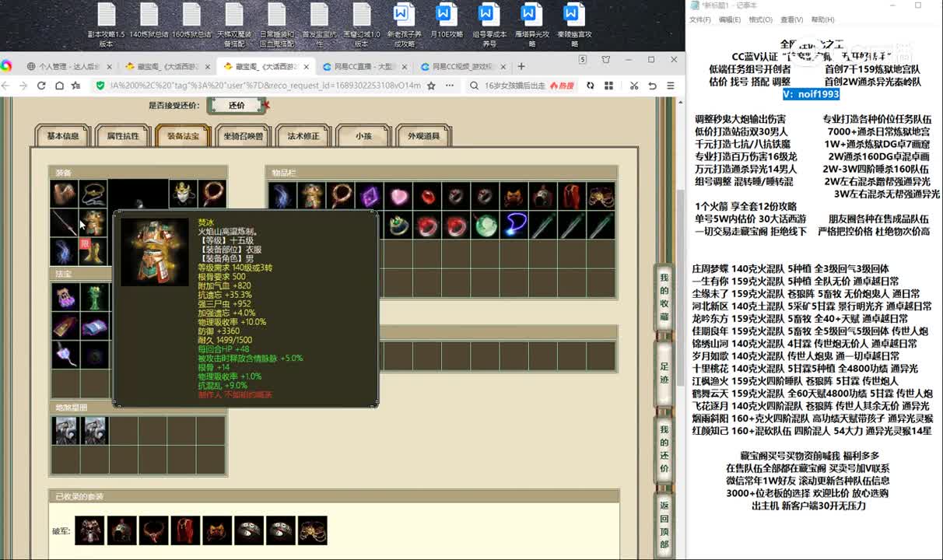Switch to the 网易CC视频 browser tab
Image resolution: width=943 pixels, height=560 pixels.
[464, 66]
